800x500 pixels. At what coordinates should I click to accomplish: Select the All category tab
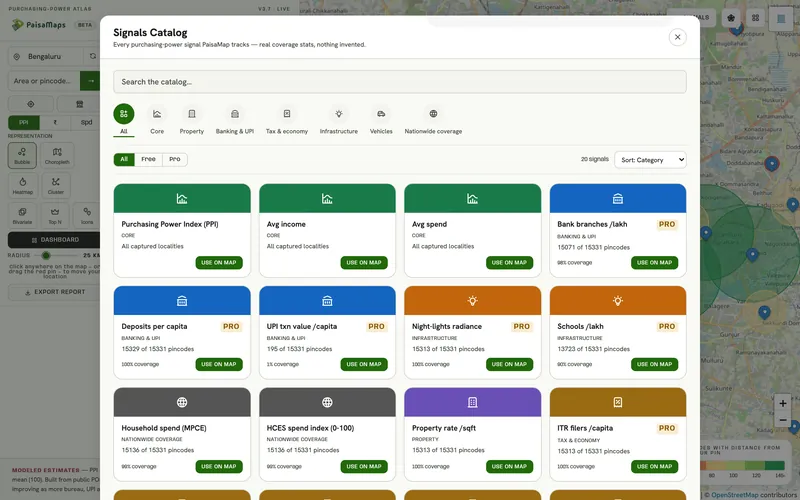[124, 120]
